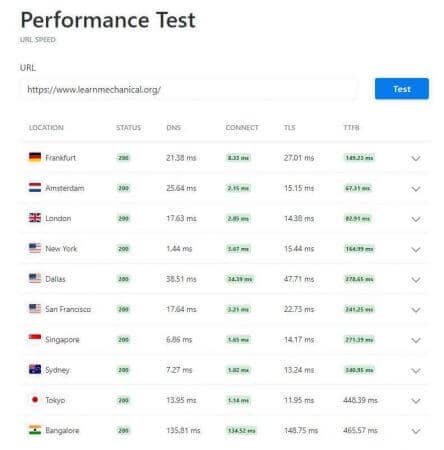Screen dimensions: 444x450
Task: Click the US flag beside New York
Action: point(35,248)
